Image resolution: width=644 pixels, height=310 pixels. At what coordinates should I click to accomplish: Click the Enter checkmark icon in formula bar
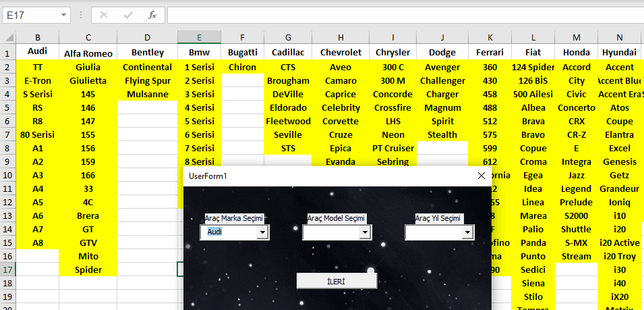pyautogui.click(x=128, y=16)
